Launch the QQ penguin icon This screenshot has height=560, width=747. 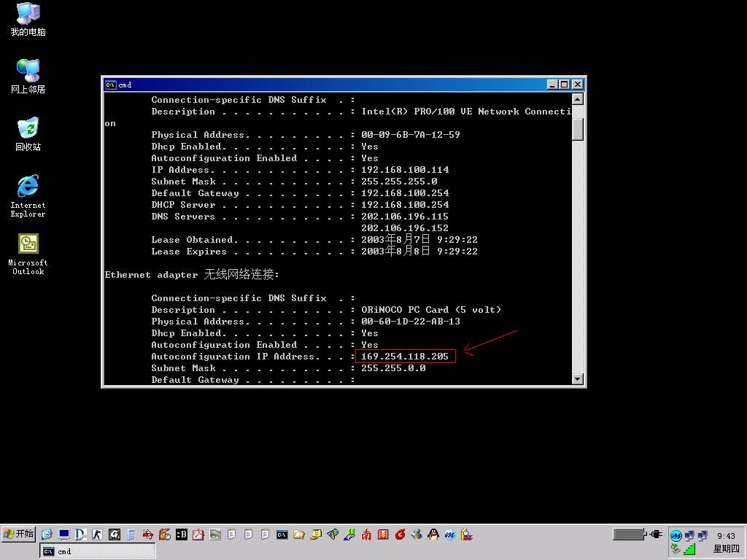coord(433,534)
